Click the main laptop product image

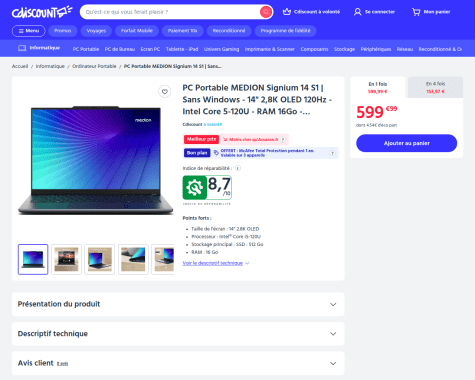pyautogui.click(x=96, y=160)
